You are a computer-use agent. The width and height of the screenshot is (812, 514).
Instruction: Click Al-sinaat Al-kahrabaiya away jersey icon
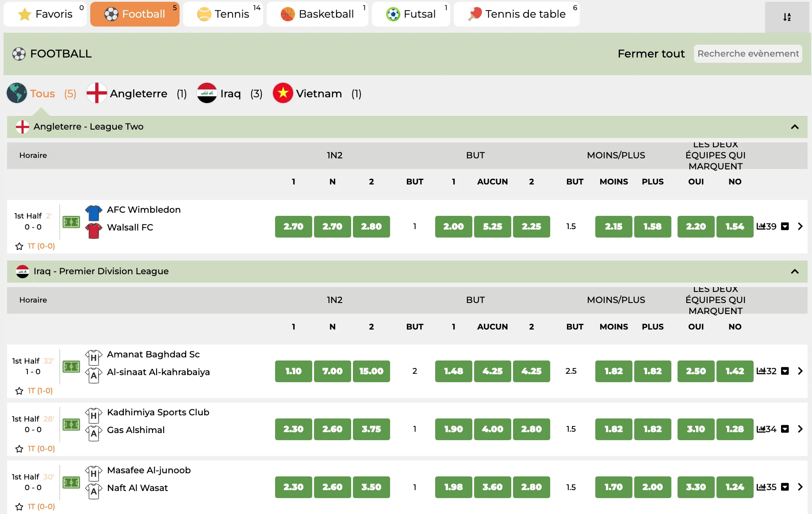pyautogui.click(x=94, y=375)
